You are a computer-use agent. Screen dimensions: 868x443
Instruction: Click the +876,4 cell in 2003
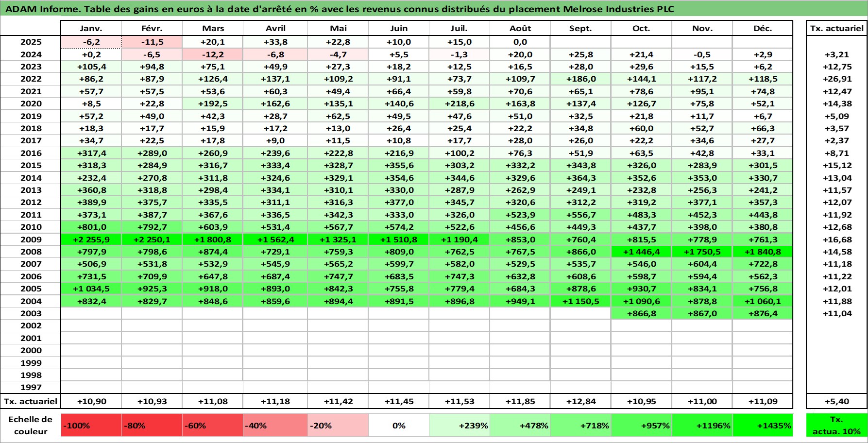763,313
